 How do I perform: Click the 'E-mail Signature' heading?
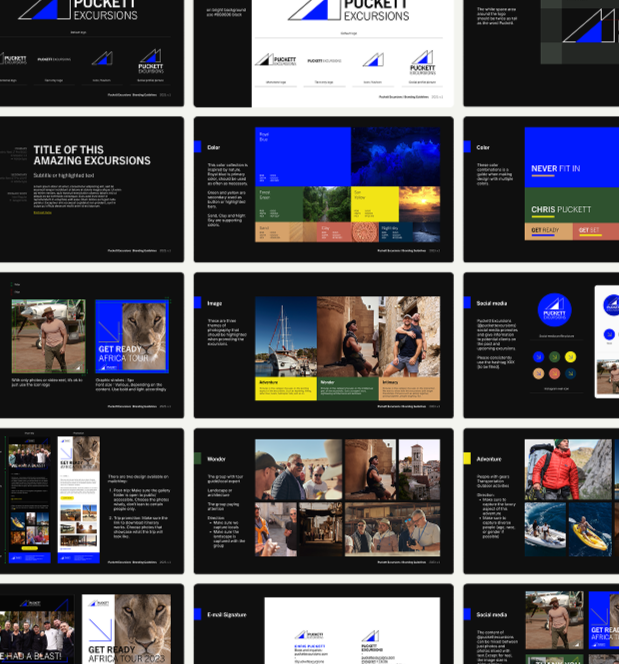click(x=227, y=615)
